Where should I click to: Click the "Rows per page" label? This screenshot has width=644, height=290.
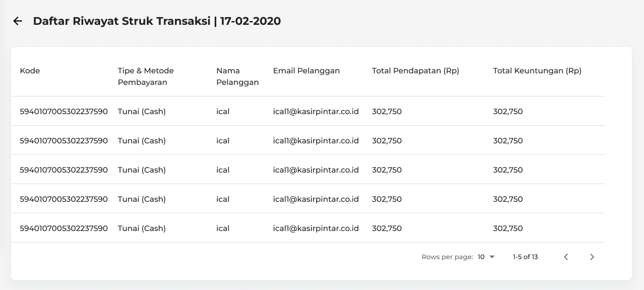tap(447, 257)
